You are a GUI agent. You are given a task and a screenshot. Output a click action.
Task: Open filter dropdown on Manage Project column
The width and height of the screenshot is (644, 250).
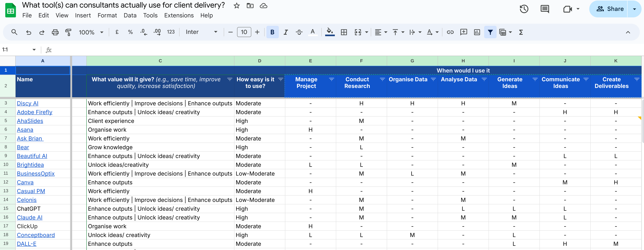tap(331, 80)
